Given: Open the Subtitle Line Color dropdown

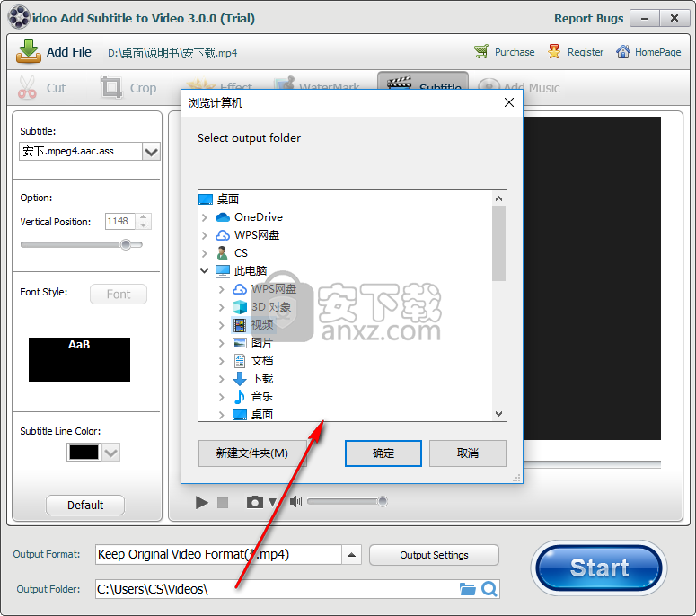Looking at the screenshot, I should click(111, 453).
